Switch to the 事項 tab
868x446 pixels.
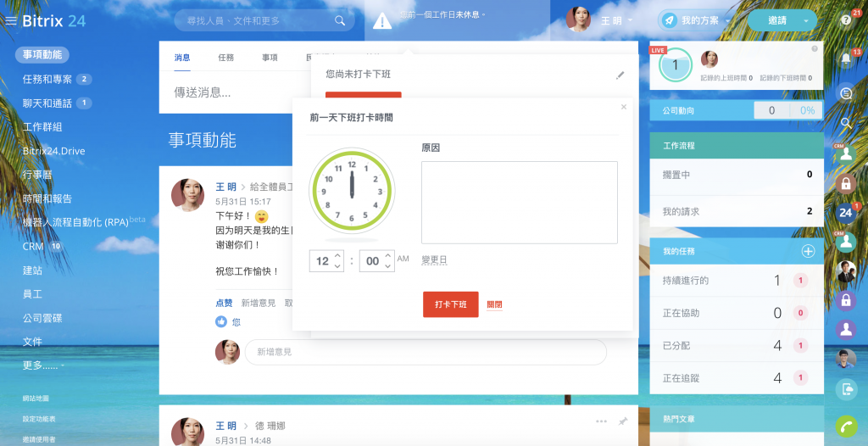coord(270,57)
